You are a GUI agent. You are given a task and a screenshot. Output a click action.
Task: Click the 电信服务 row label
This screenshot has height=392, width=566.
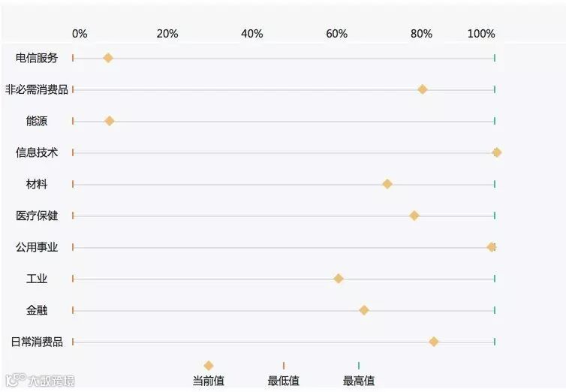tap(37, 58)
